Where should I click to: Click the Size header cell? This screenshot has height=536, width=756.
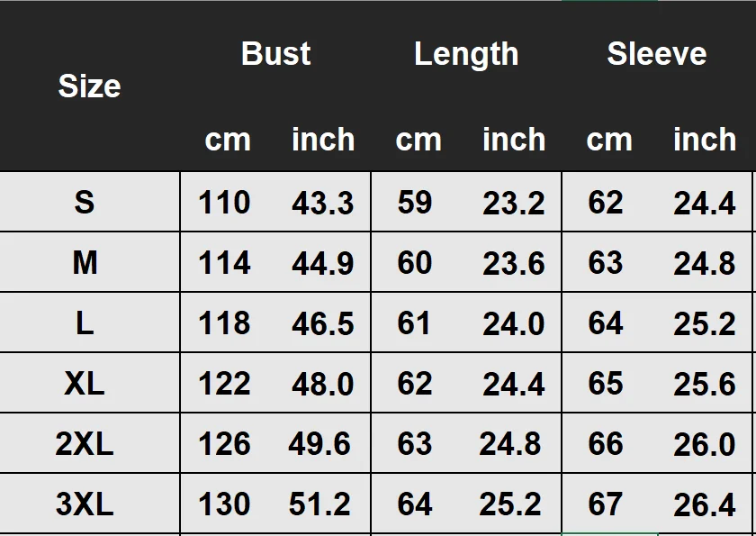pos(89,86)
